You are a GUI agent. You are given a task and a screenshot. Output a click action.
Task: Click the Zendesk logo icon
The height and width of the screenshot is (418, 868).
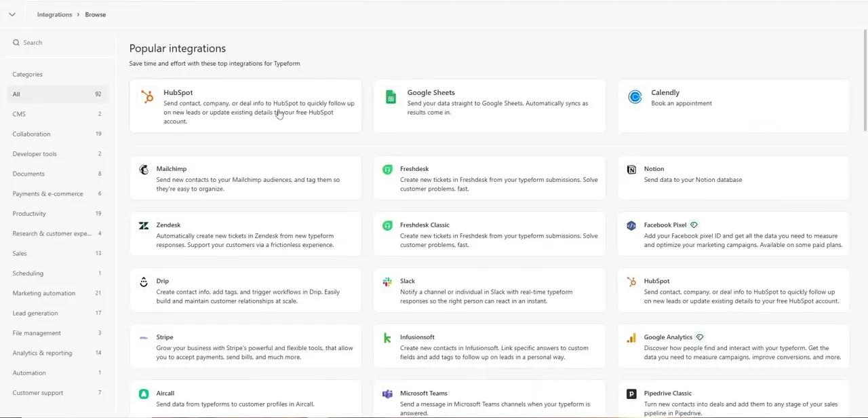click(144, 226)
